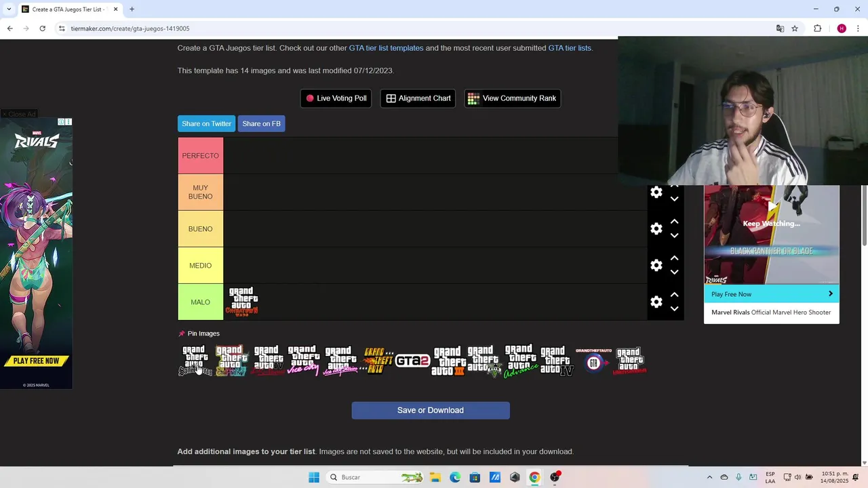The height and width of the screenshot is (488, 868).
Task: Click the MUY BUENO tier label
Action: (200, 192)
